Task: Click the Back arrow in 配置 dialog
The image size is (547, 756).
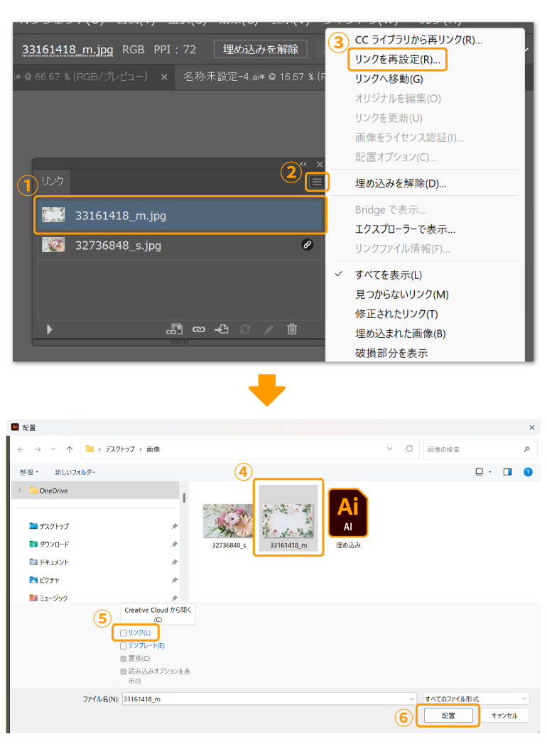Action: (21, 449)
